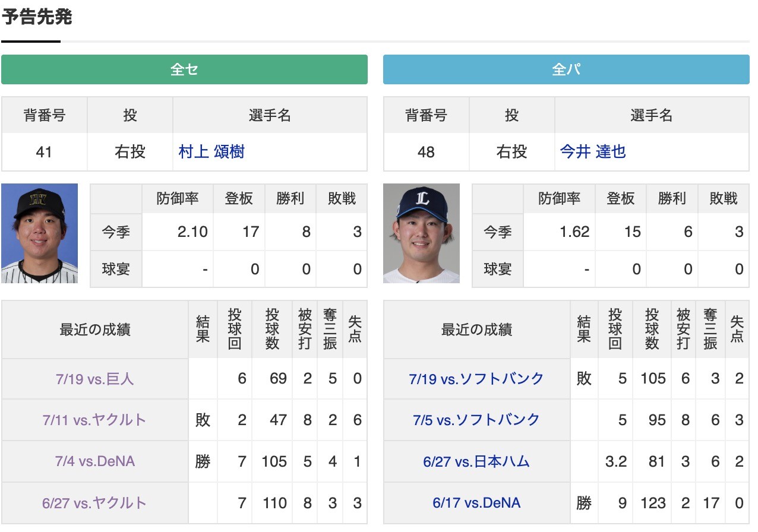The image size is (758, 532).
Task: Click the 最近の成績 header in left table
Action: [x=95, y=330]
